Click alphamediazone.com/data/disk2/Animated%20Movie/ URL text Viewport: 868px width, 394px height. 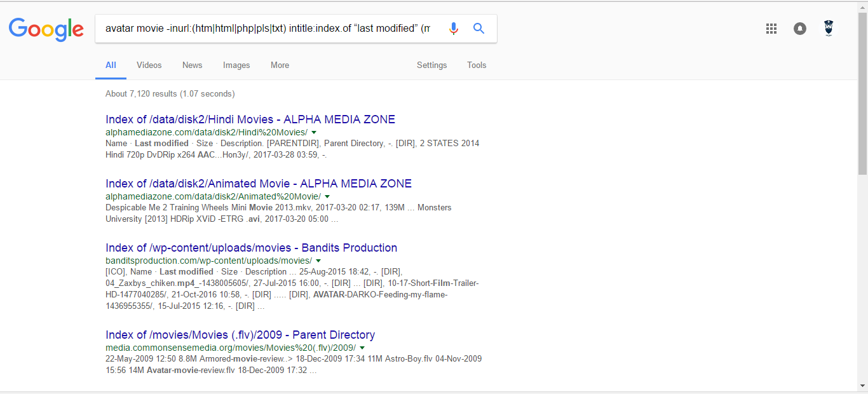(214, 196)
